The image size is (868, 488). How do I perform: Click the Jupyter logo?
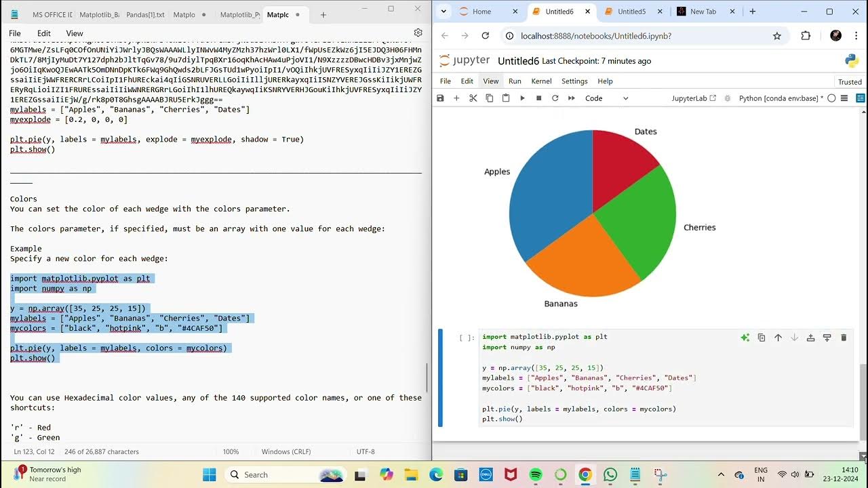click(465, 60)
